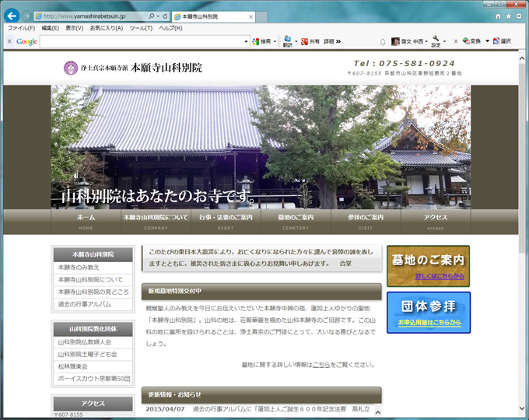The image size is (529, 420).
Task: Click the 墓地のご案内 banner image
Action: click(x=428, y=266)
